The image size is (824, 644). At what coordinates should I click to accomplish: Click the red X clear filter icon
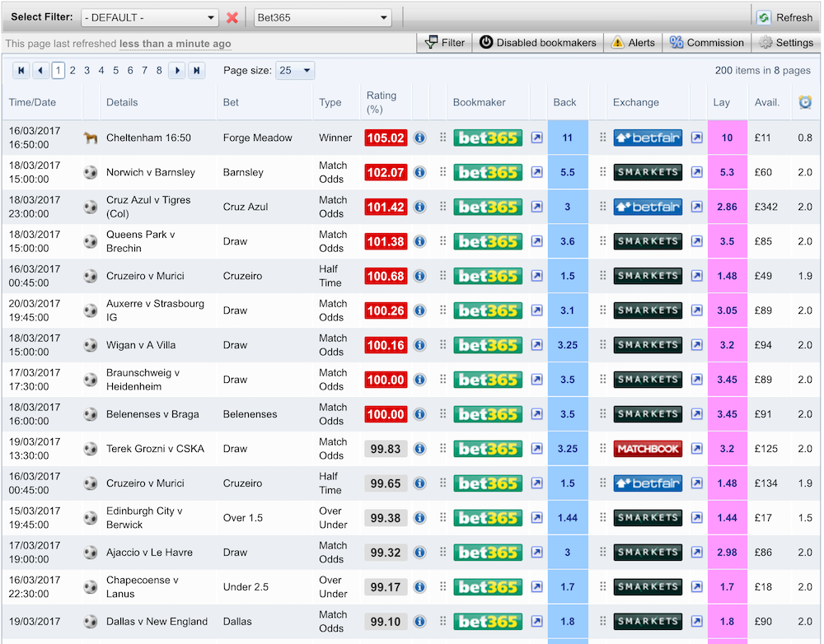click(x=232, y=18)
